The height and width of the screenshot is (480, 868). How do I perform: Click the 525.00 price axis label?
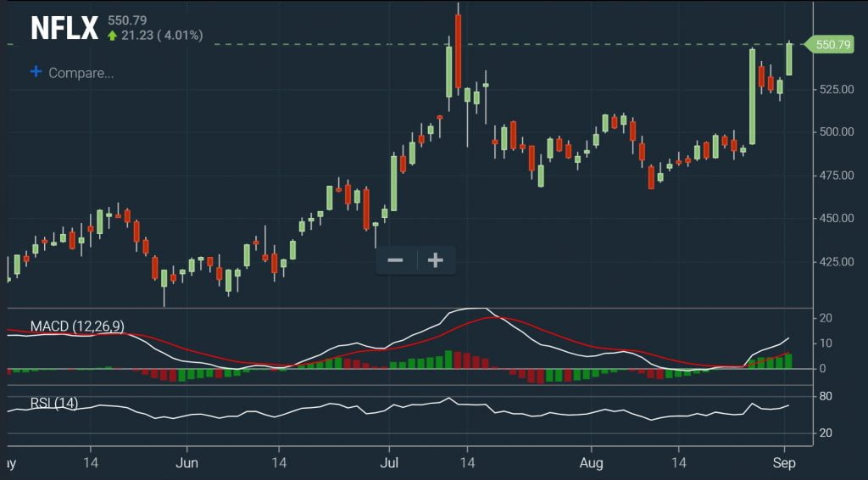pos(836,89)
